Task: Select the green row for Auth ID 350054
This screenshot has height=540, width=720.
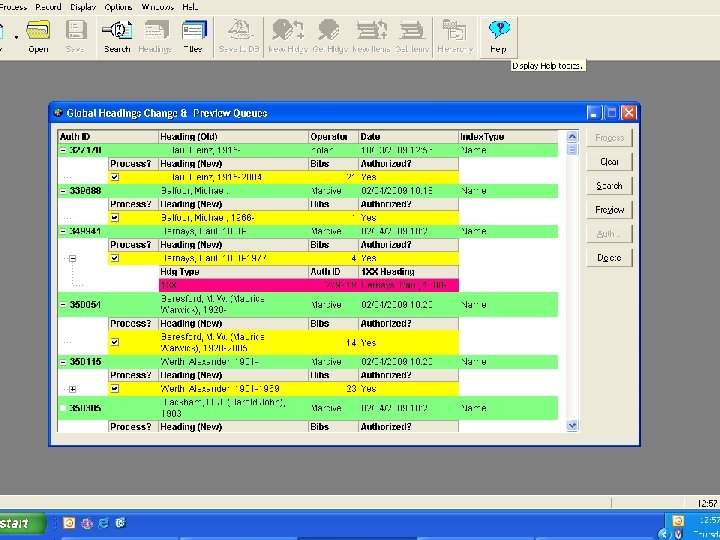Action: pyautogui.click(x=308, y=304)
